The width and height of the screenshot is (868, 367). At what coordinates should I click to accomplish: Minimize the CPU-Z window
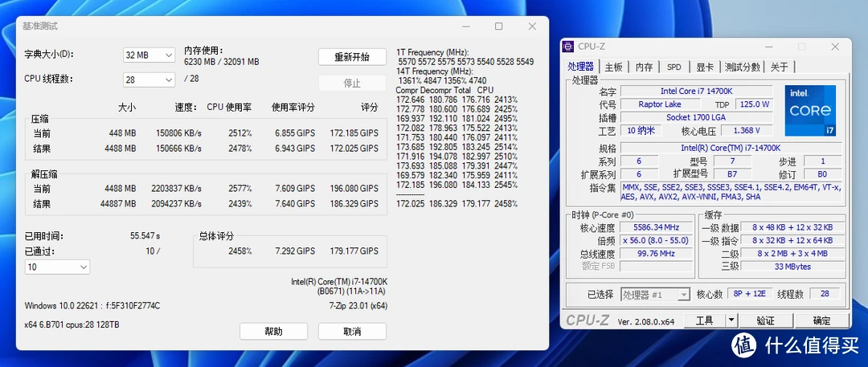(768, 47)
